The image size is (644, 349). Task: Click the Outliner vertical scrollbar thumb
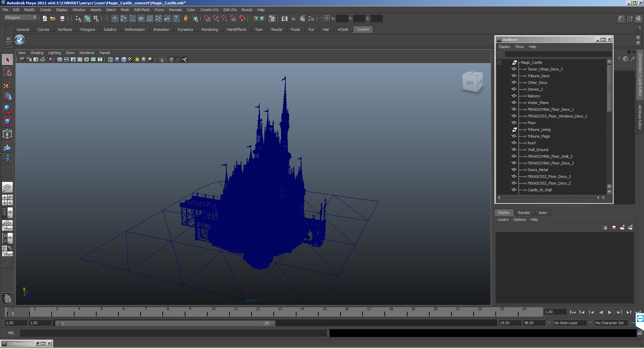click(609, 89)
